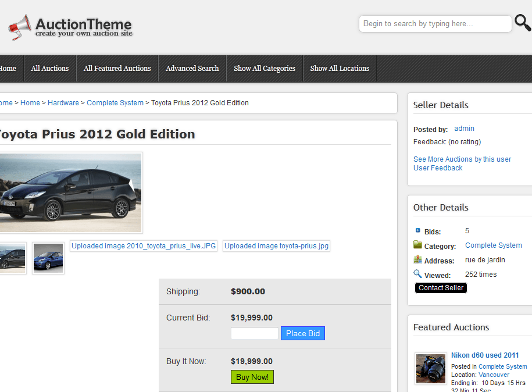
Task: Open See More Auctions by this user
Action: point(462,159)
